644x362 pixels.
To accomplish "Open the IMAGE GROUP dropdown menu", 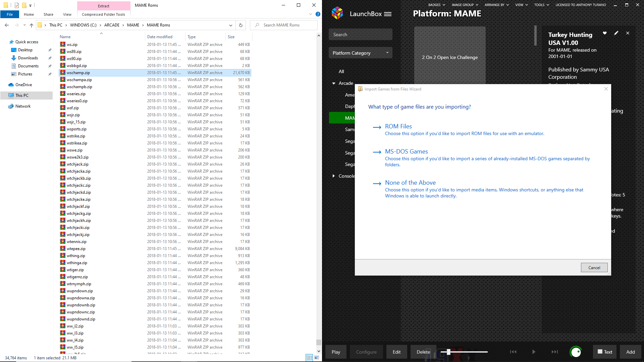I will click(465, 5).
